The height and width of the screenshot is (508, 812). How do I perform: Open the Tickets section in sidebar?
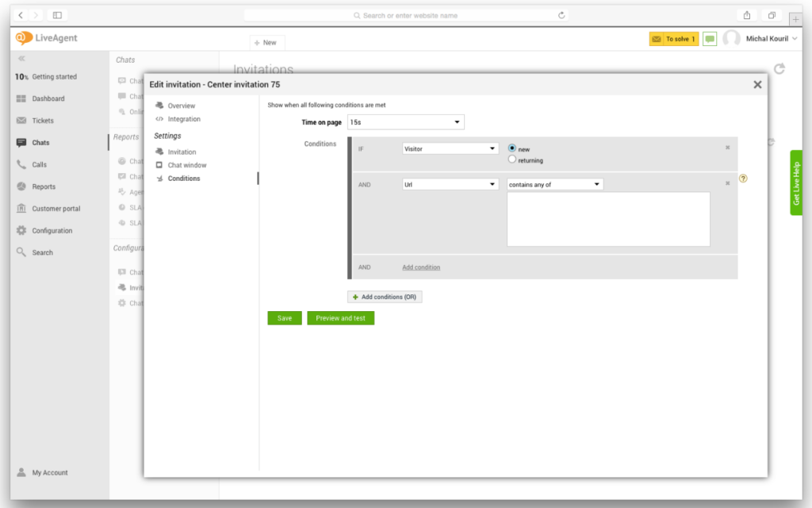[37, 120]
